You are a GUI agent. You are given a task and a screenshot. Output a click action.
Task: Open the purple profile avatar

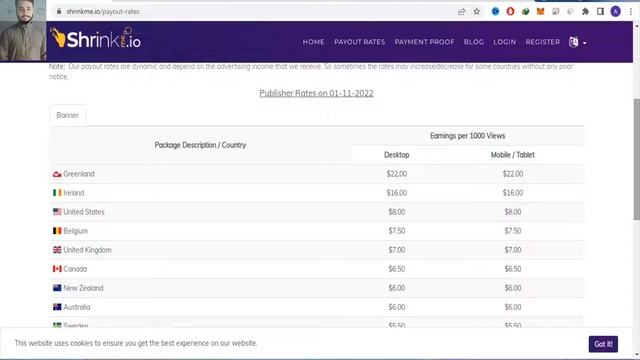616,11
